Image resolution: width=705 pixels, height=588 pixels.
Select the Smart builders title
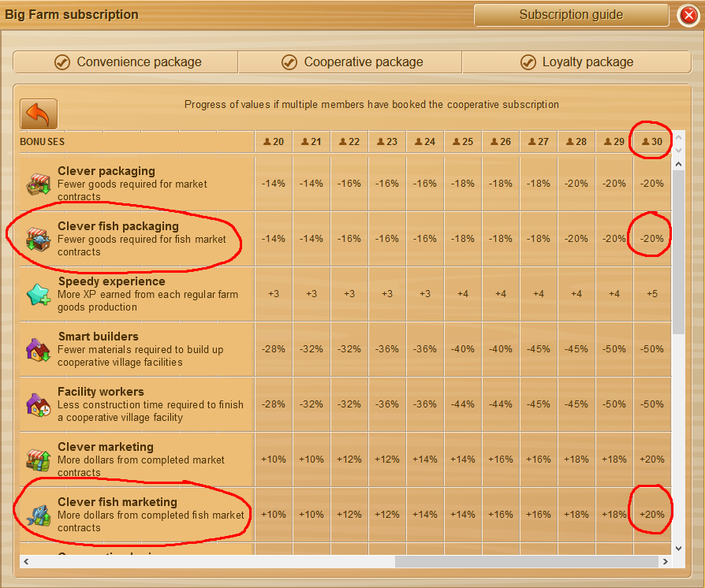click(99, 337)
